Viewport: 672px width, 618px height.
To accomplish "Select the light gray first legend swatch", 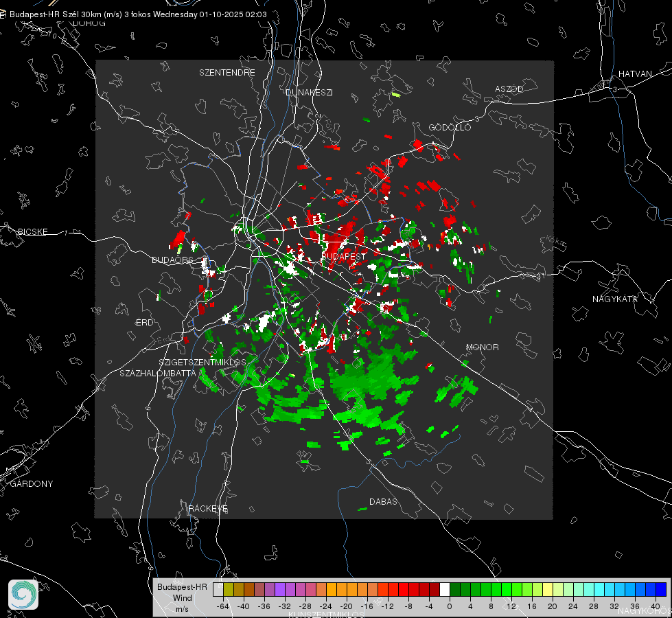I will [218, 589].
